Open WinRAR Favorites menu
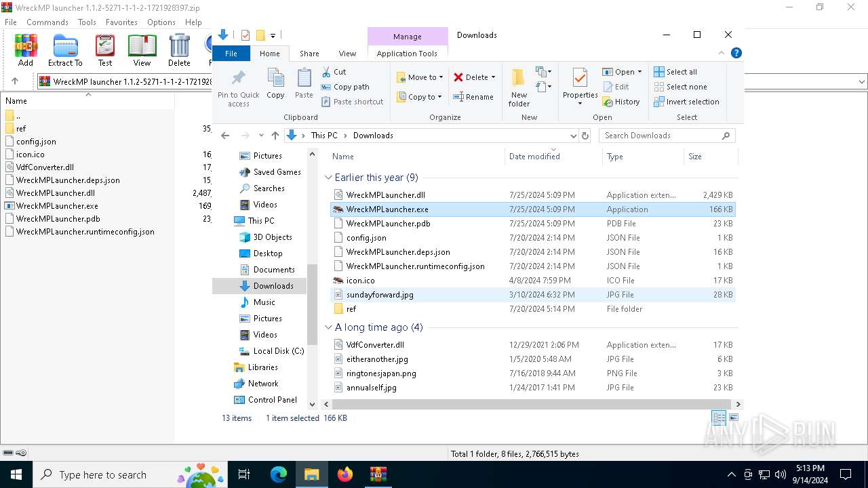The image size is (868, 488). tap(121, 22)
